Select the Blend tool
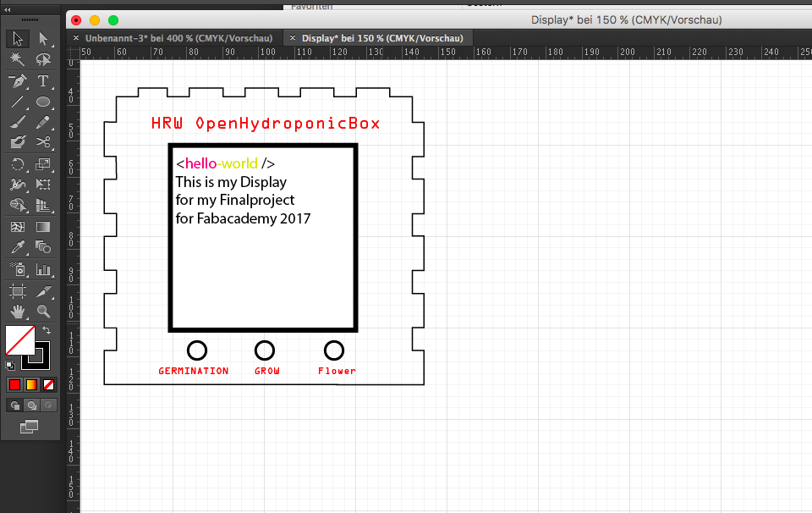812x513 pixels. click(43, 247)
